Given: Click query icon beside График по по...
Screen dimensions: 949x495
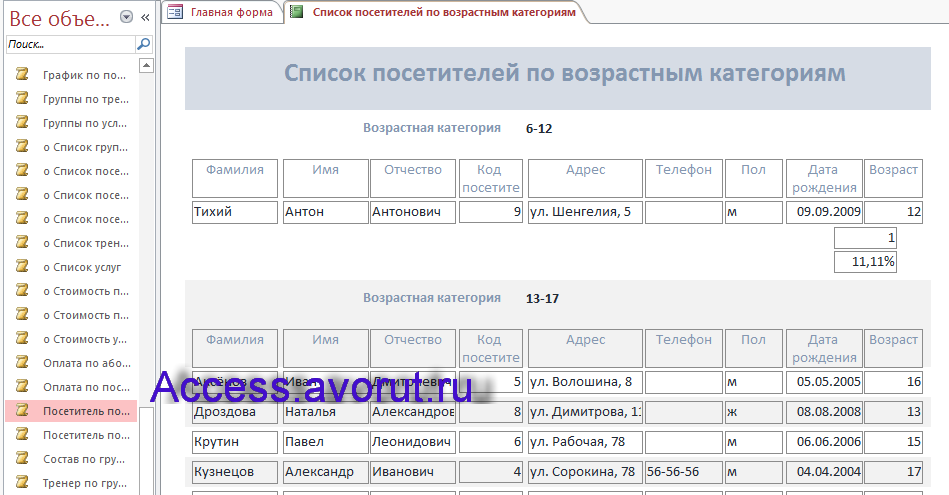Looking at the screenshot, I should click(22, 74).
